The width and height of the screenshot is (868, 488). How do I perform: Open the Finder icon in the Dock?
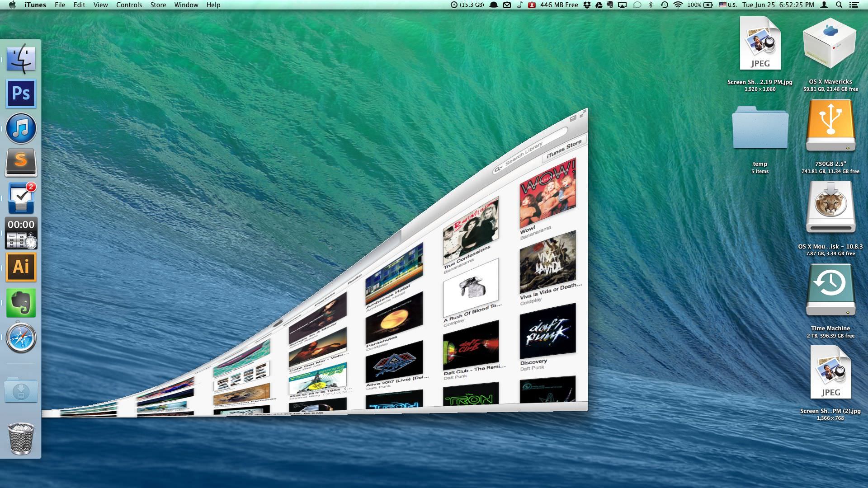[x=21, y=59]
